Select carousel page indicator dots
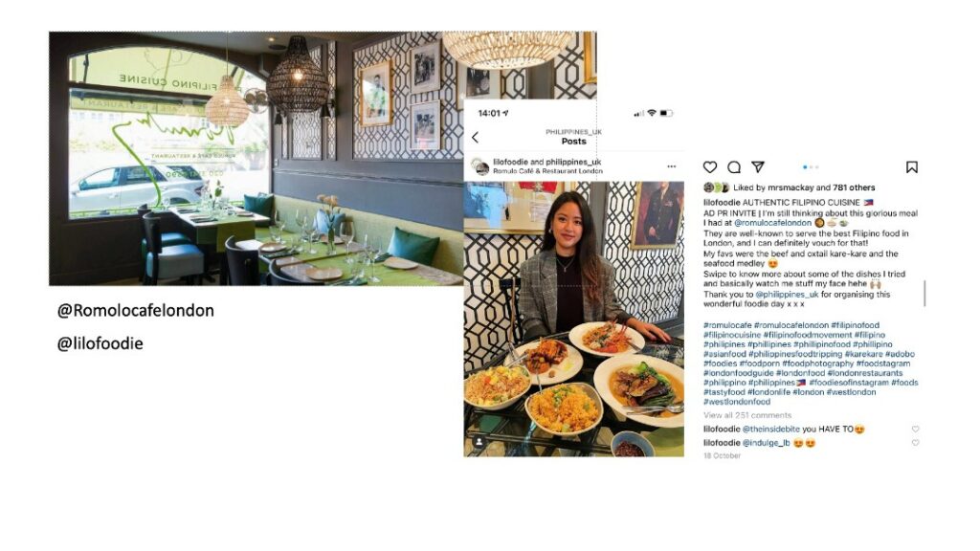Screen dimensions: 980x551 coord(811,166)
